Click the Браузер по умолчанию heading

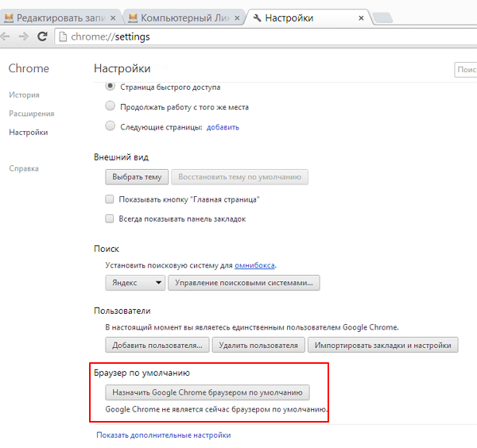[142, 373]
